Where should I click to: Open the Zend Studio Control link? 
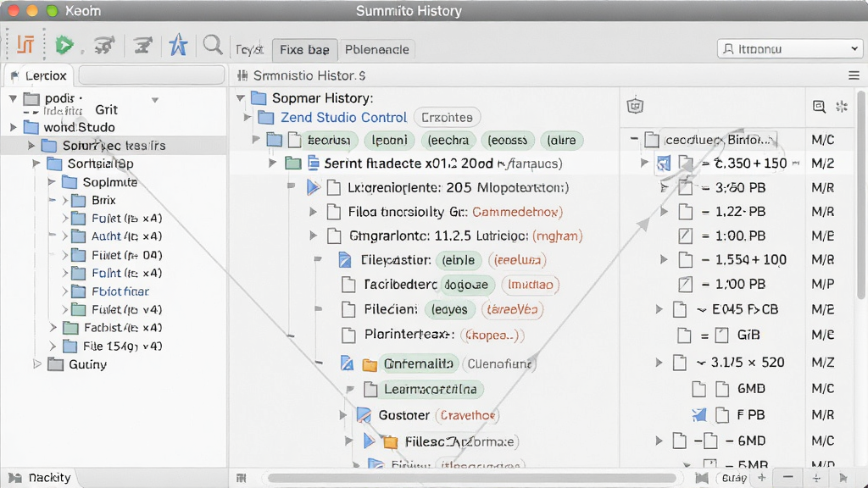[x=343, y=117]
